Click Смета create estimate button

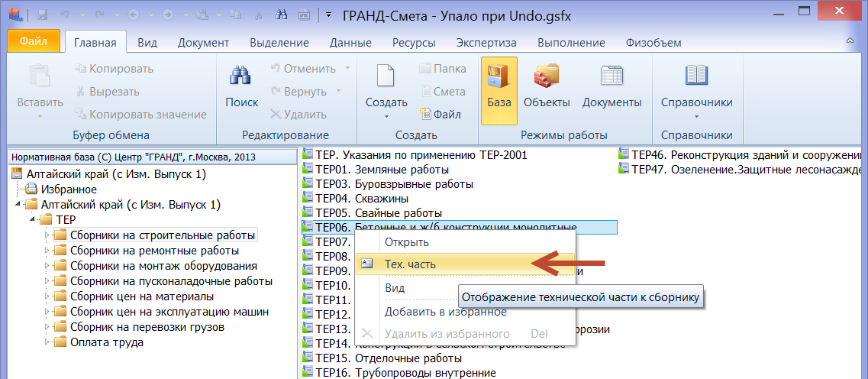click(443, 92)
